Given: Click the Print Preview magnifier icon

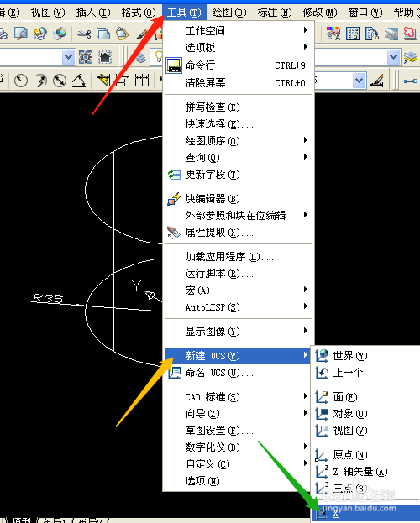Looking at the screenshot, I should [x=21, y=34].
